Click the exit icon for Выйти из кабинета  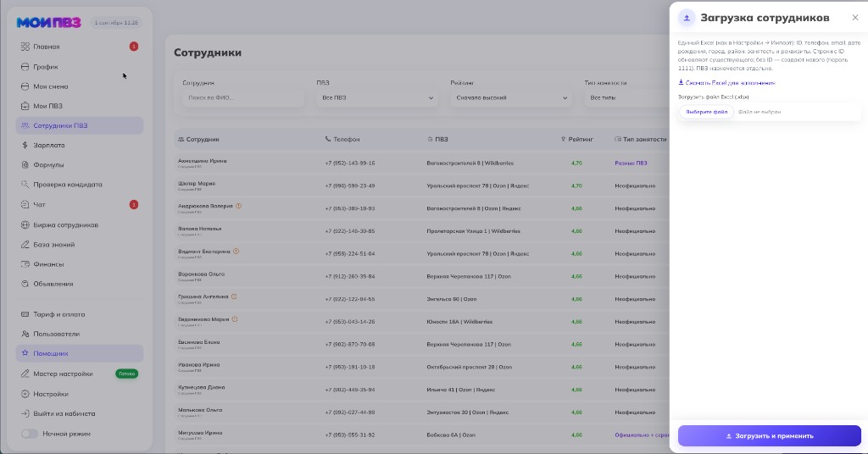coord(25,413)
